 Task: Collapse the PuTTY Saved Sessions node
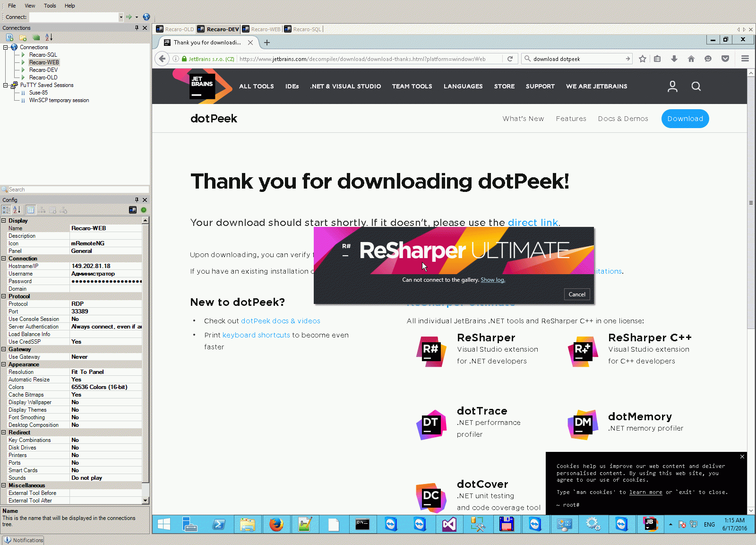pos(5,85)
